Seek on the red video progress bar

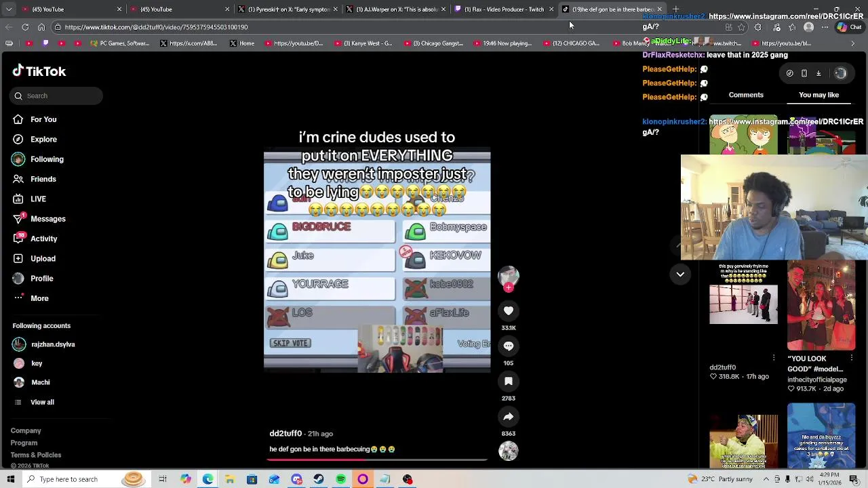coord(377,460)
